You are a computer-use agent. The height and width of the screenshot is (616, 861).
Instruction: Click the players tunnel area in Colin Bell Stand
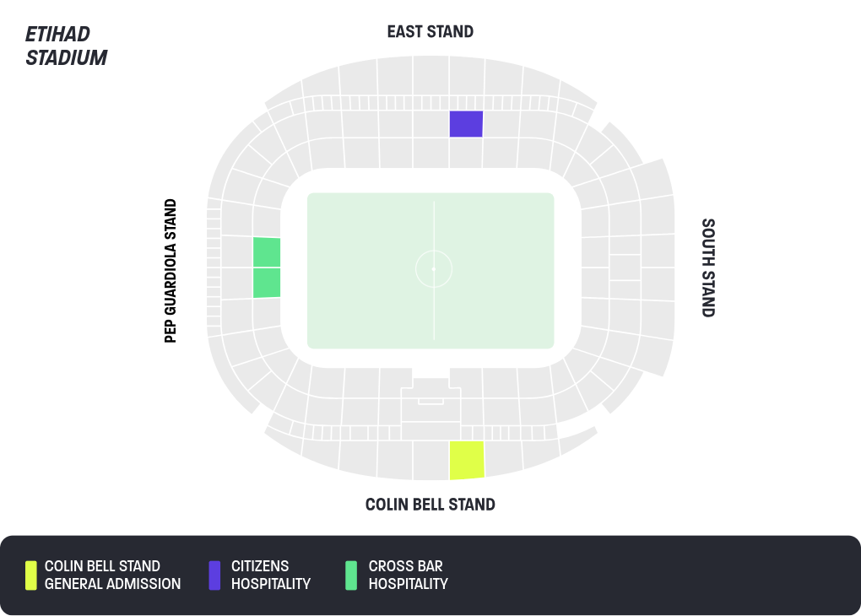(x=431, y=400)
